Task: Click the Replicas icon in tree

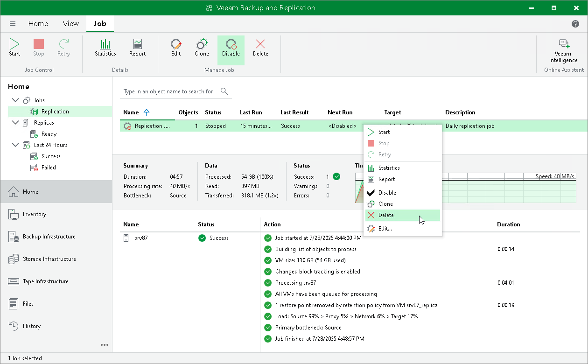Action: [x=26, y=123]
